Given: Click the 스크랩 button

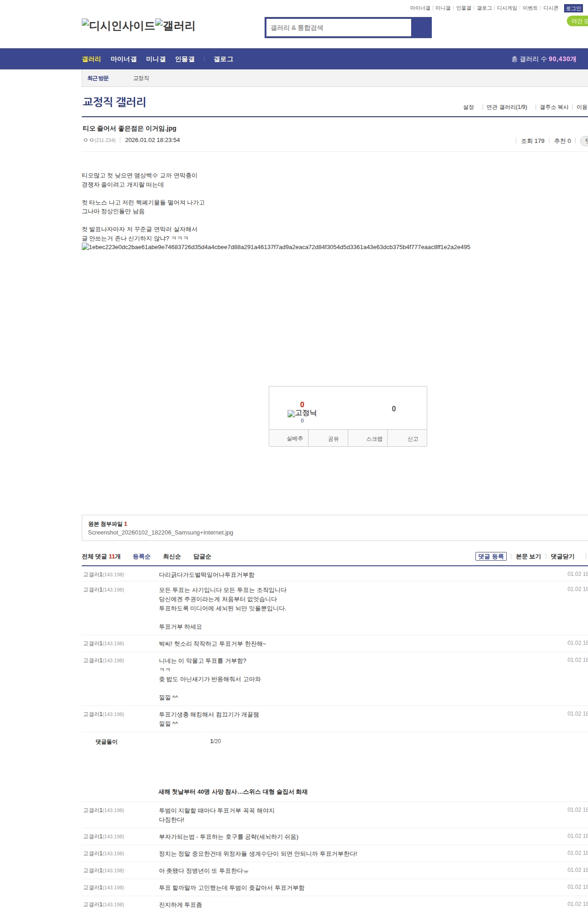Looking at the screenshot, I should [x=368, y=438].
